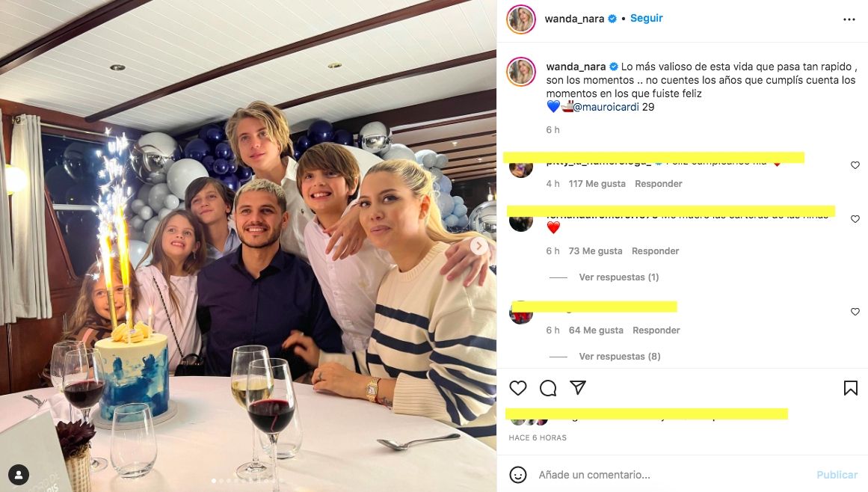Click the carousel pagination dots under photo

[x=239, y=481]
